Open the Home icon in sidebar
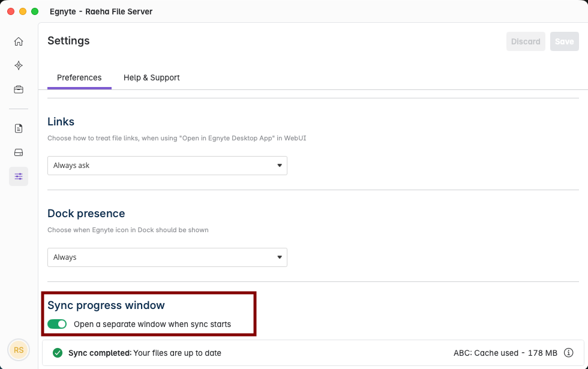 19,41
